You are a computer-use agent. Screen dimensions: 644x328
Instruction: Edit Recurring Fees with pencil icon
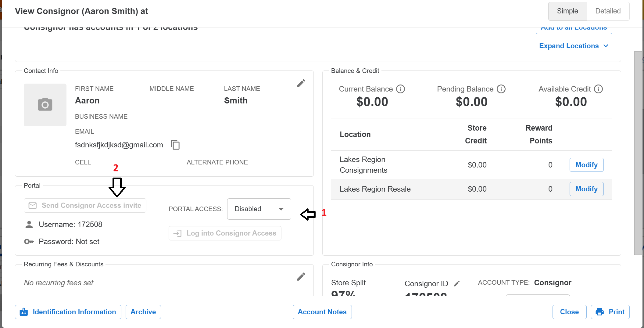click(x=301, y=277)
